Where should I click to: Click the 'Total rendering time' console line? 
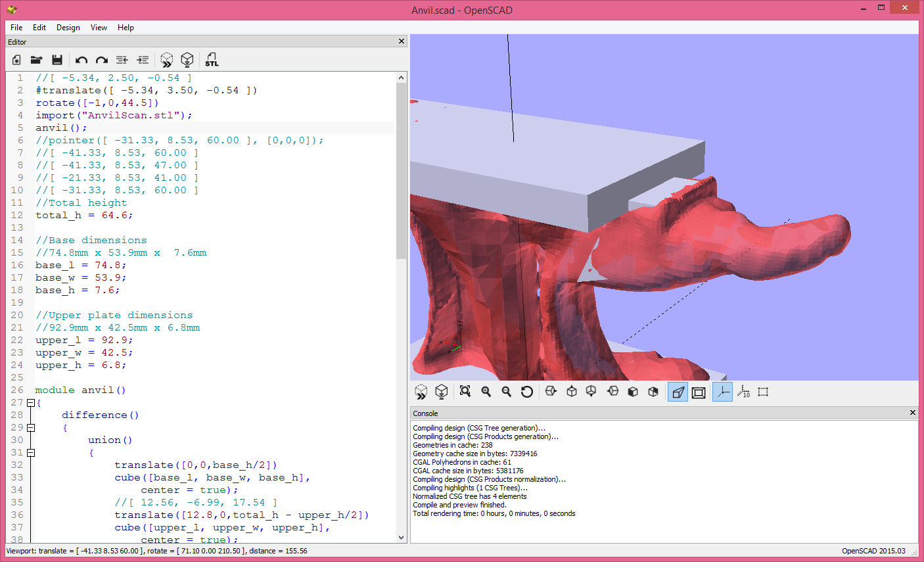(x=494, y=513)
